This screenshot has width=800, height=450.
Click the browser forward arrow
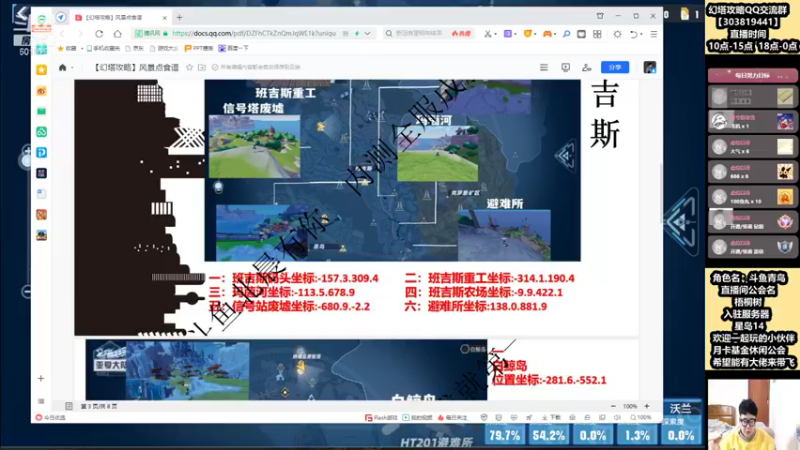point(80,34)
